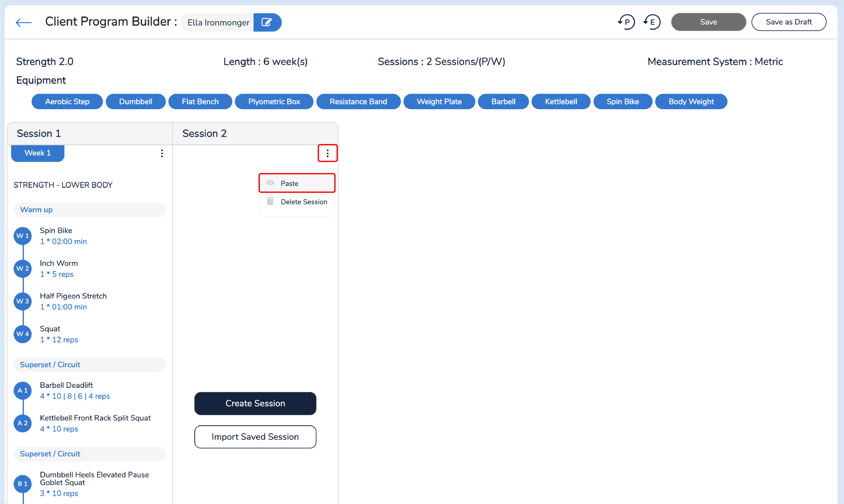Image resolution: width=844 pixels, height=504 pixels.
Task: Click the 1 * 01:00 min value
Action: pyautogui.click(x=64, y=307)
